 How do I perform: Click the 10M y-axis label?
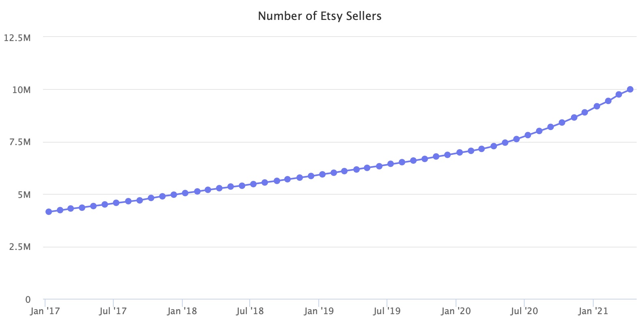pos(21,90)
